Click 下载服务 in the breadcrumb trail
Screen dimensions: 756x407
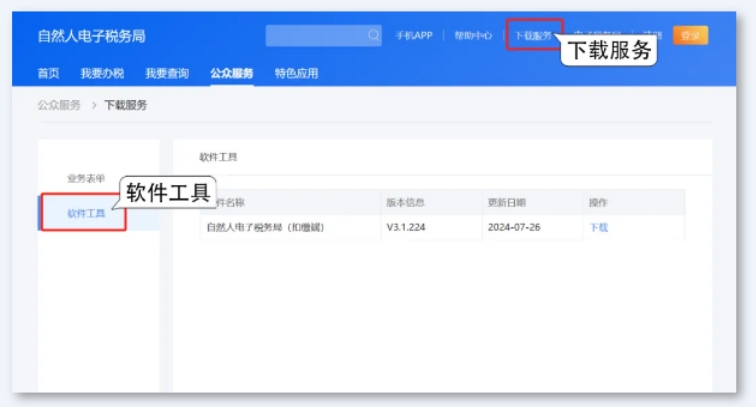pos(125,105)
